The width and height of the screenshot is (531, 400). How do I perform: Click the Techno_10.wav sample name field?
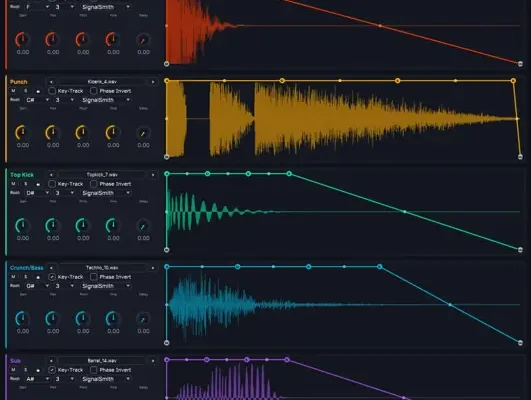pyautogui.click(x=102, y=268)
